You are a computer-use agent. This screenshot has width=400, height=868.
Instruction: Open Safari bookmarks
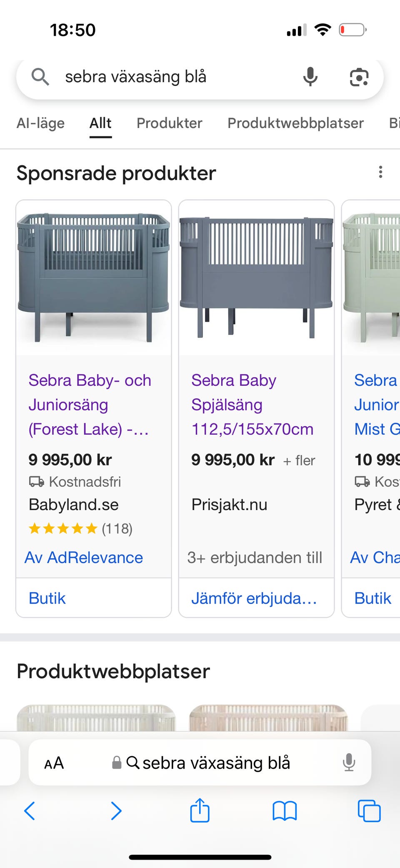pos(285,811)
